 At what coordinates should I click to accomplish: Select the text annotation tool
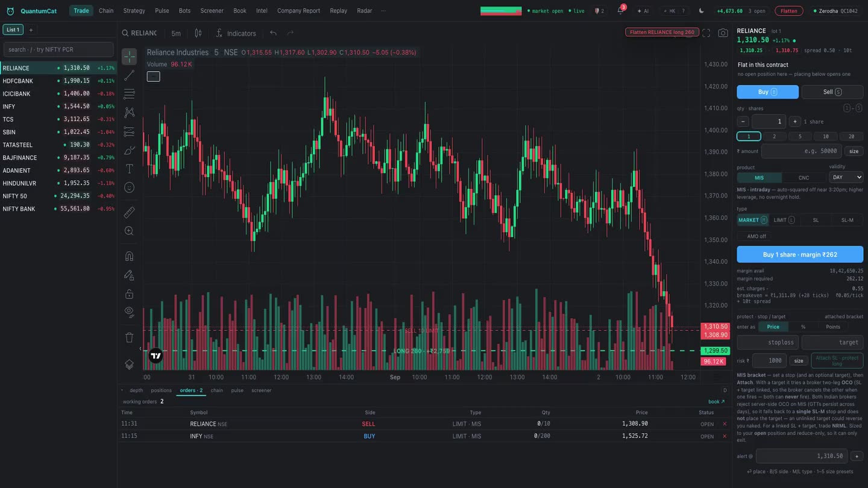129,169
